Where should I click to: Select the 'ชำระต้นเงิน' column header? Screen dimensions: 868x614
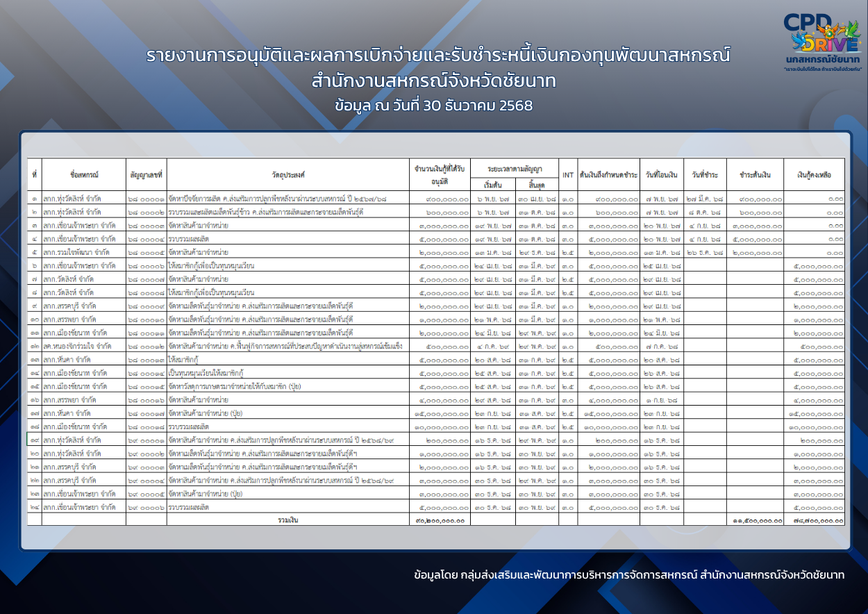click(756, 175)
